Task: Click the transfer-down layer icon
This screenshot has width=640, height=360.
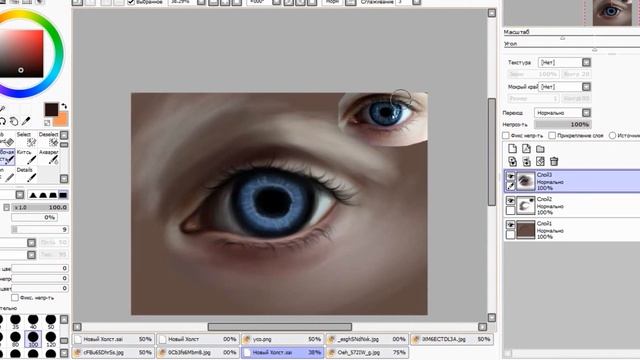Action: click(512, 161)
